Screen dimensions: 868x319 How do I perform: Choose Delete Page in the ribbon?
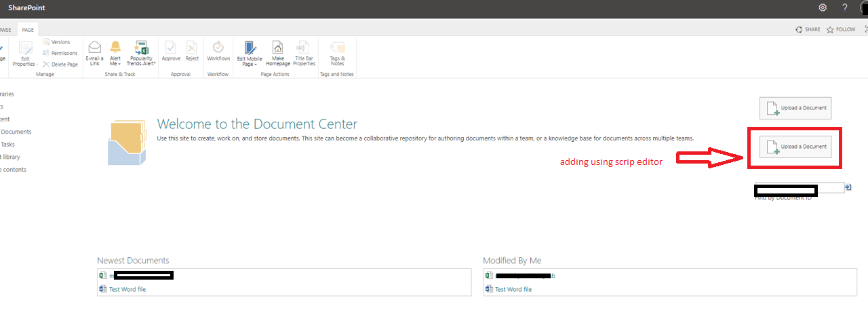point(60,64)
